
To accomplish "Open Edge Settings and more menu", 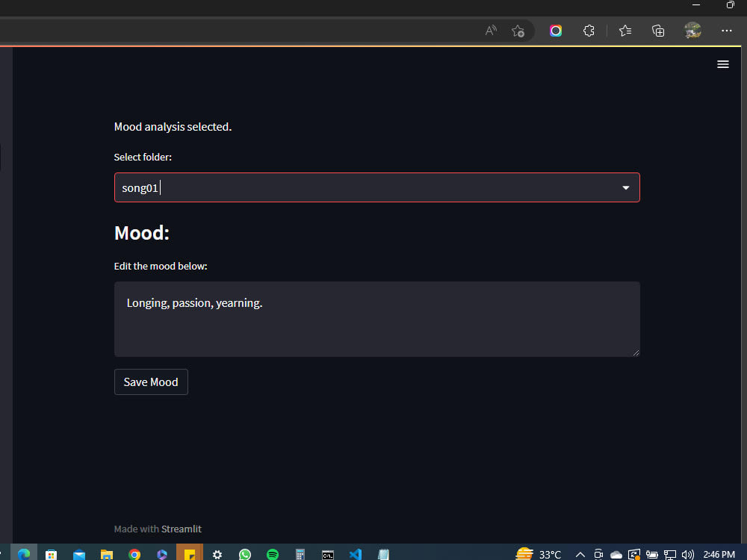I will coord(727,31).
